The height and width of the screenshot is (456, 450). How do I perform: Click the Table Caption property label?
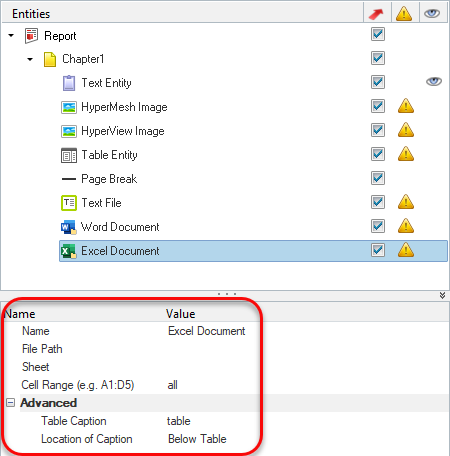(74, 421)
